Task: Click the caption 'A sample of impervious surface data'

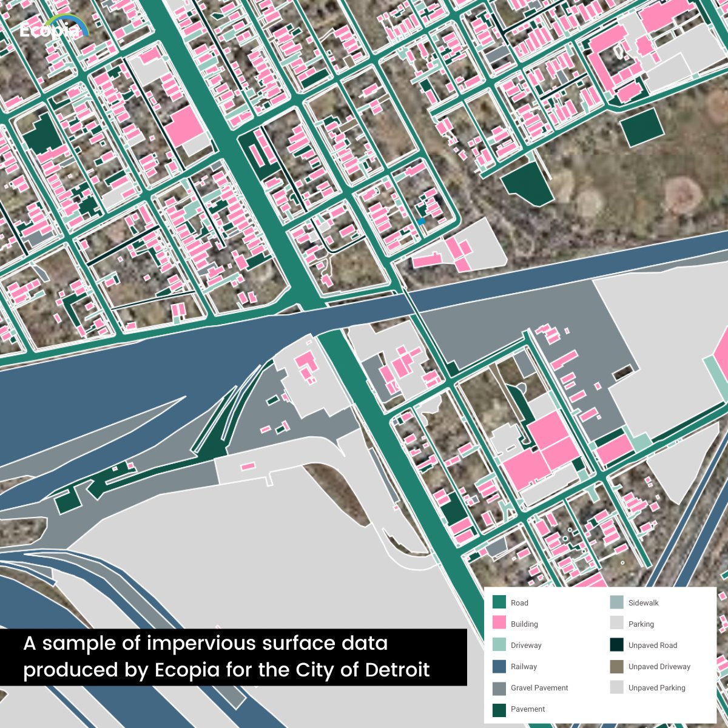Action: click(x=206, y=643)
